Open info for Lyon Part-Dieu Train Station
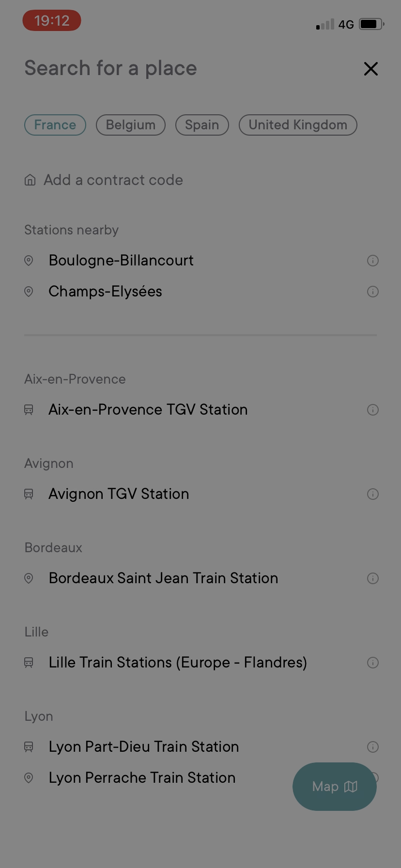The image size is (401, 868). click(x=372, y=747)
